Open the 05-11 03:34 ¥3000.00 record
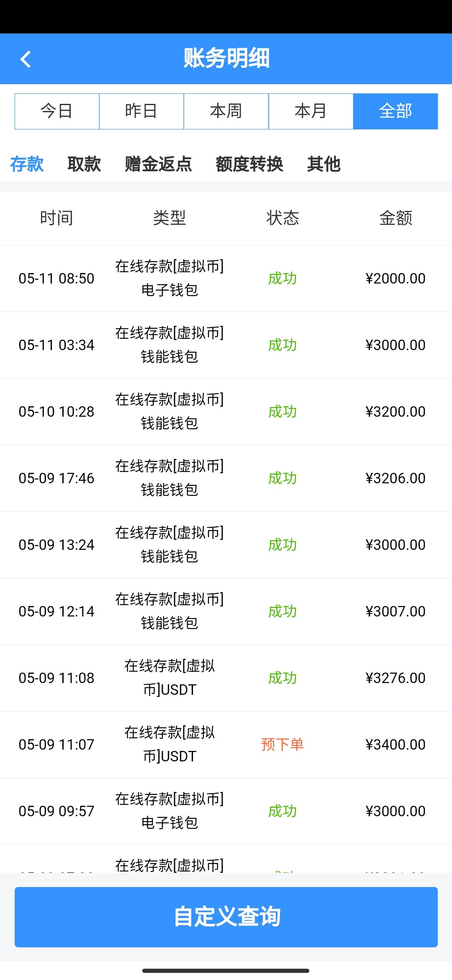Viewport: 452px width, 980px height. tap(226, 345)
